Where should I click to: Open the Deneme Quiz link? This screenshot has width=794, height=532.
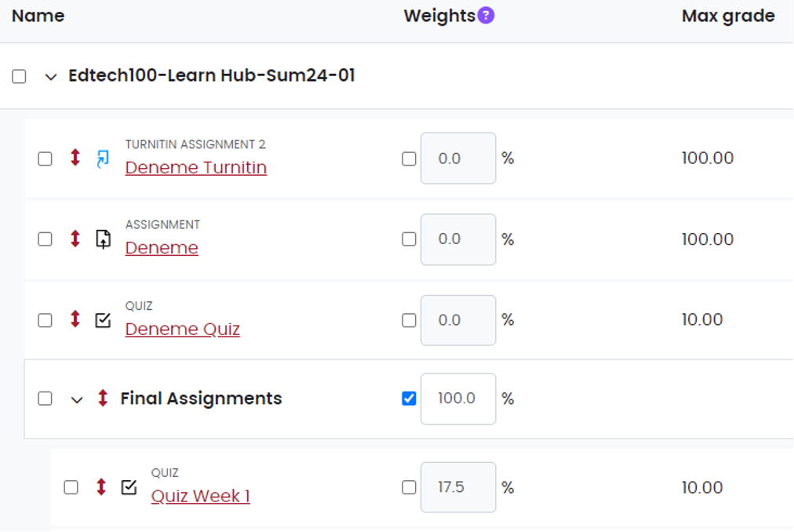point(182,330)
